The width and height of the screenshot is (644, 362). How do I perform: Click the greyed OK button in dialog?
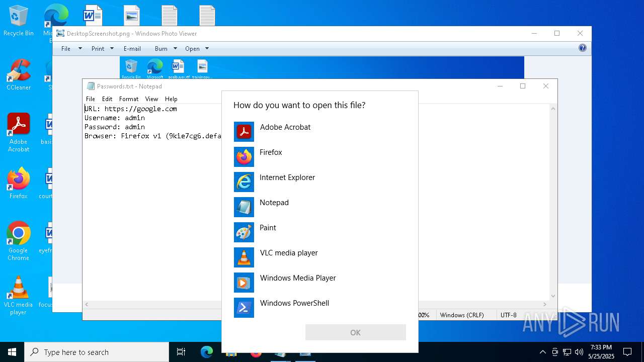[x=355, y=332]
